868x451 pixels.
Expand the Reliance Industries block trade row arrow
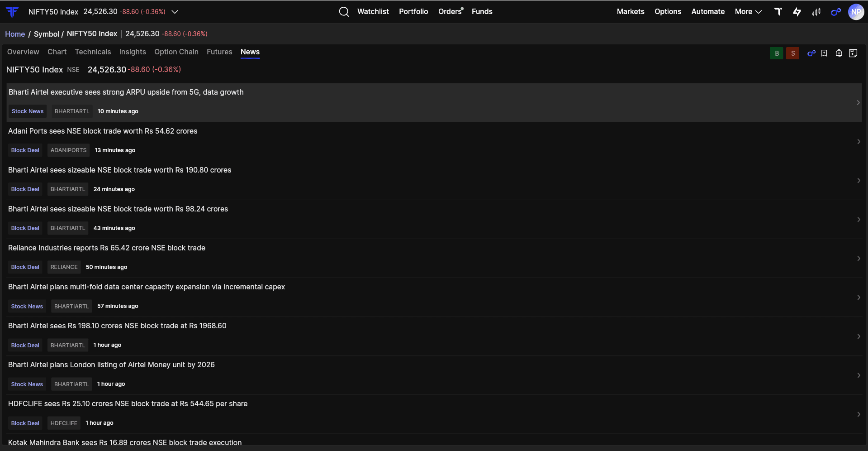[x=859, y=259]
